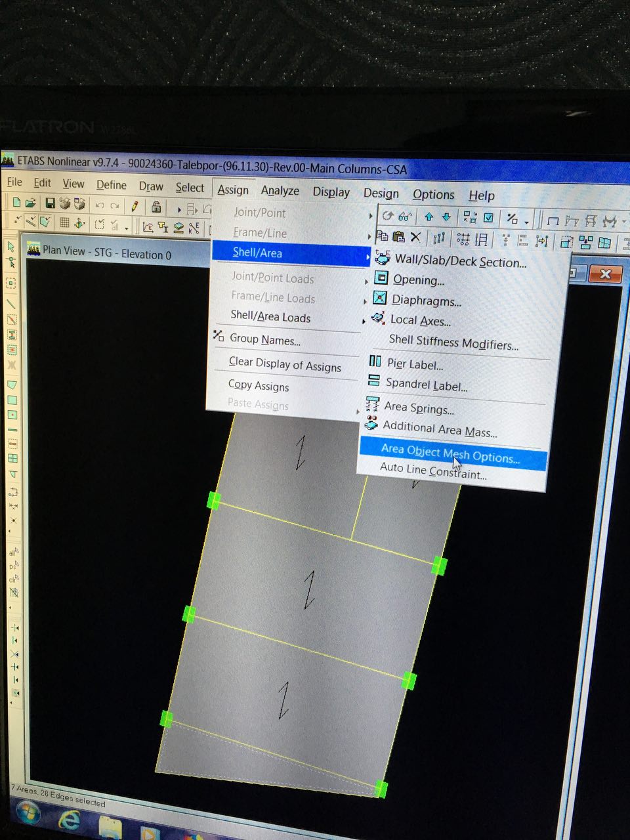Move up one story with up arrow
This screenshot has width=630, height=840.
429,217
